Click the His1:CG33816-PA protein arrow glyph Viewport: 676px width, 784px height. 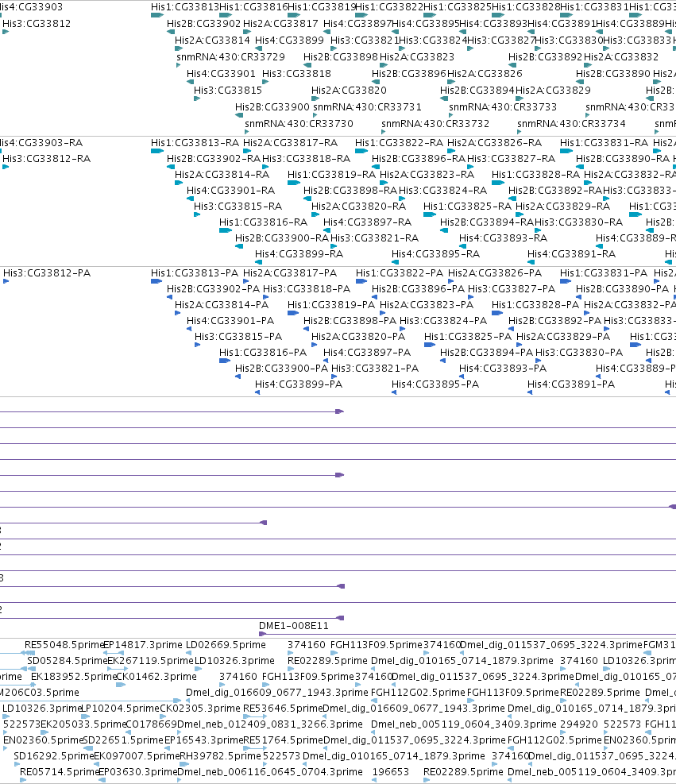click(x=225, y=361)
